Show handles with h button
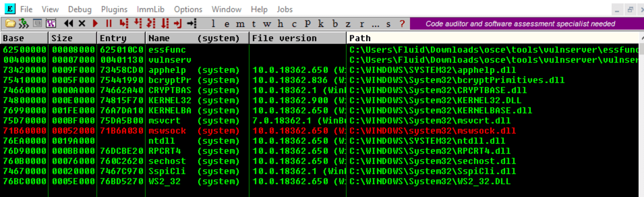 tap(280, 24)
